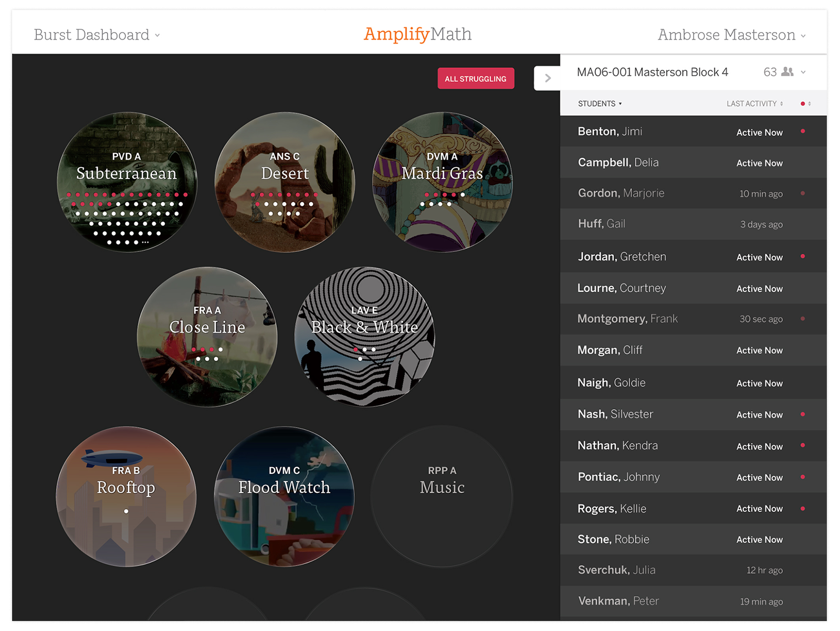
Task: Select student Nash, Silvester
Action: (694, 414)
